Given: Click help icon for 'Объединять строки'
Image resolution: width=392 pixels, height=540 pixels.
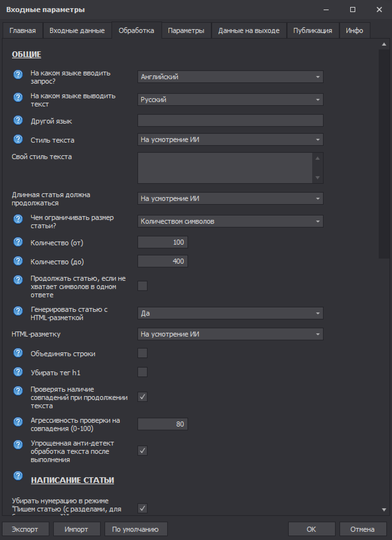Looking at the screenshot, I should [18, 353].
